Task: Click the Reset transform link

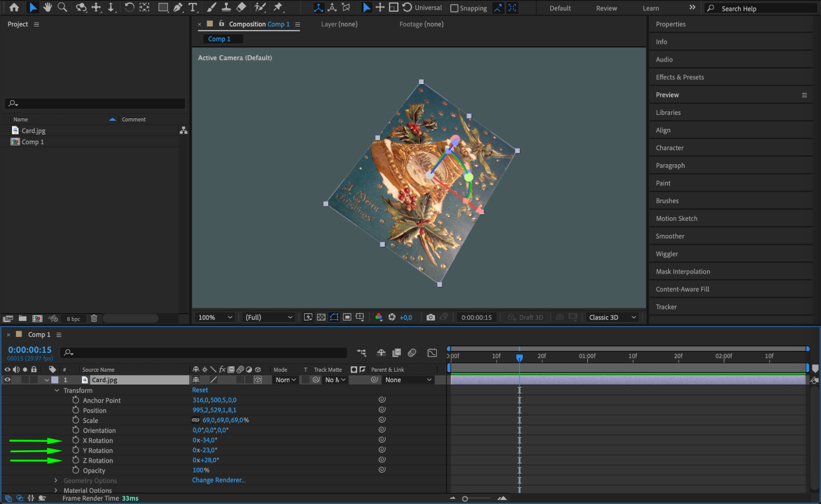Action: pos(200,390)
